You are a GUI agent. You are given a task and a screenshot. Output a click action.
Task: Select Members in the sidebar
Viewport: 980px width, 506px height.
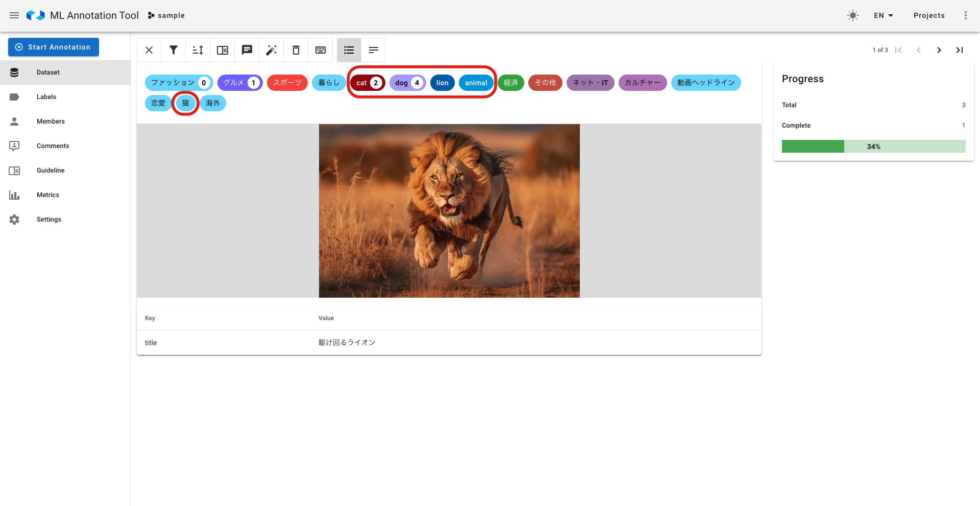65,122
